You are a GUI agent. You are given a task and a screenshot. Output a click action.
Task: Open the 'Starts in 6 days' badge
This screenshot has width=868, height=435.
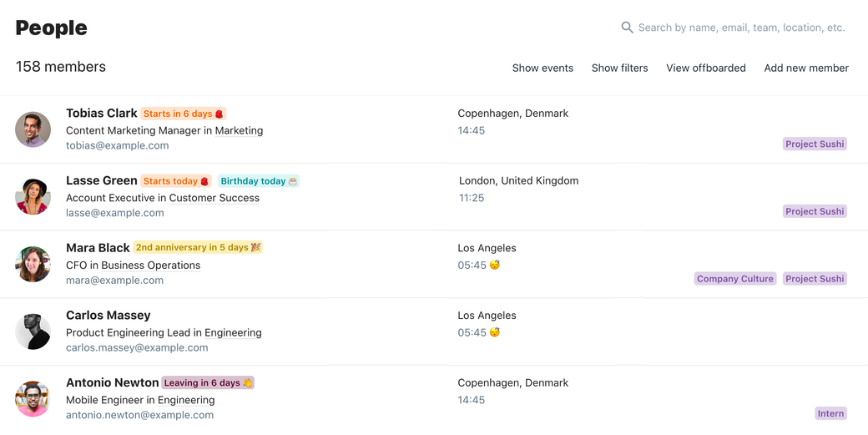(183, 114)
